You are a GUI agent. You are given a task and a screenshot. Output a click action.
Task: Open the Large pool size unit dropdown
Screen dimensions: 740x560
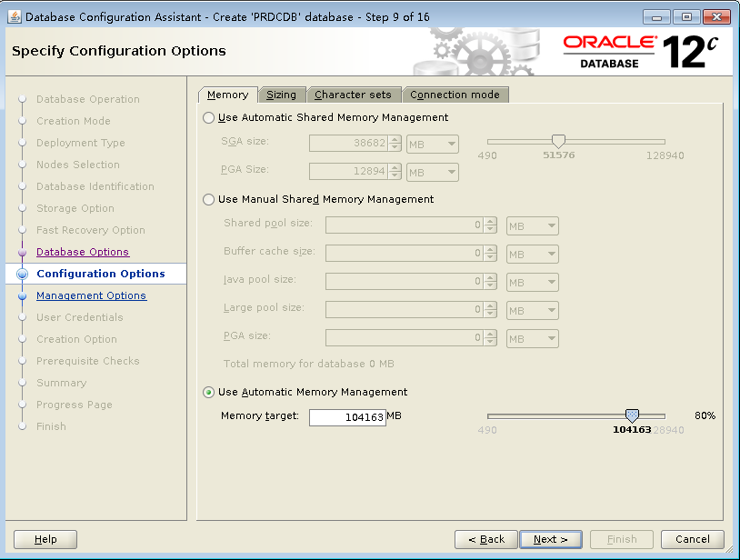point(533,310)
